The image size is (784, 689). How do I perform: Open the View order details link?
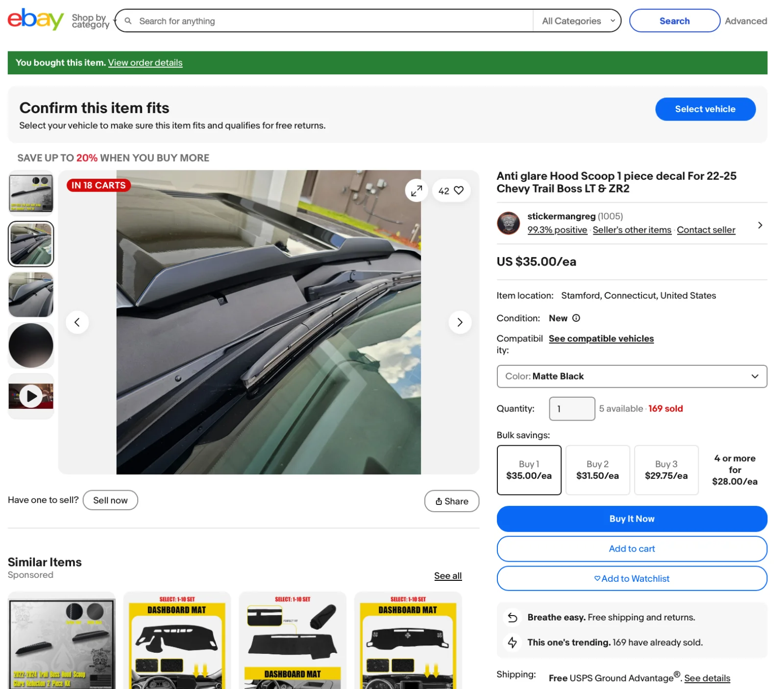tap(145, 63)
